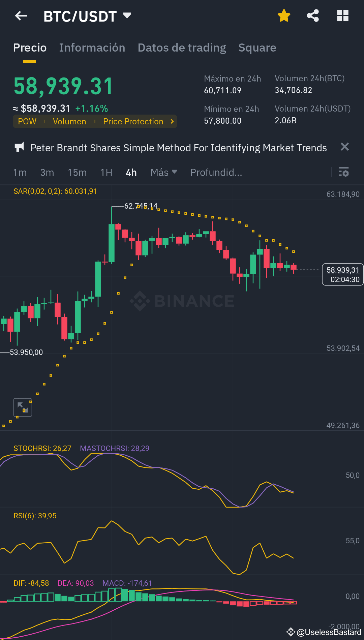Screen dimensions: 364x640
Task: Open the grid layout icon
Action: tap(343, 16)
